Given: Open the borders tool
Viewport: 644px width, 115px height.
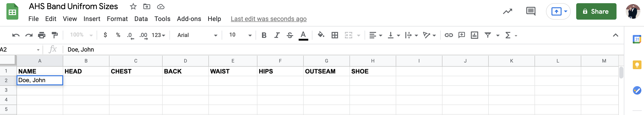Looking at the screenshot, I should click(x=335, y=35).
